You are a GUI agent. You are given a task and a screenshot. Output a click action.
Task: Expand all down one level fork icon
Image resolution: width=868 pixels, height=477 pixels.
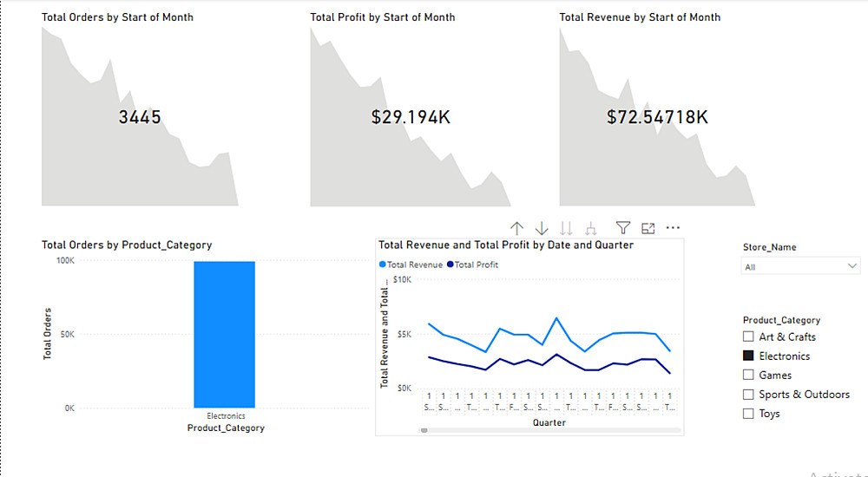coord(591,228)
